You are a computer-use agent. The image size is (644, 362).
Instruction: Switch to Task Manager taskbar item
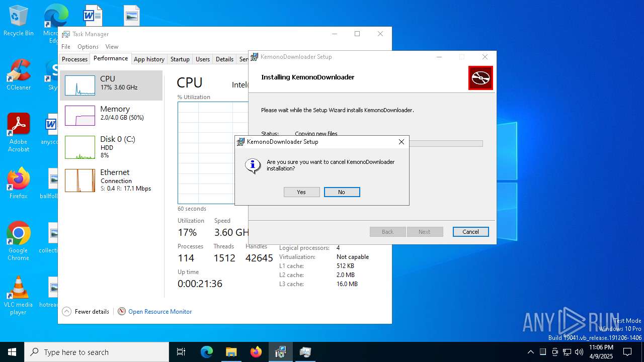pos(305,352)
